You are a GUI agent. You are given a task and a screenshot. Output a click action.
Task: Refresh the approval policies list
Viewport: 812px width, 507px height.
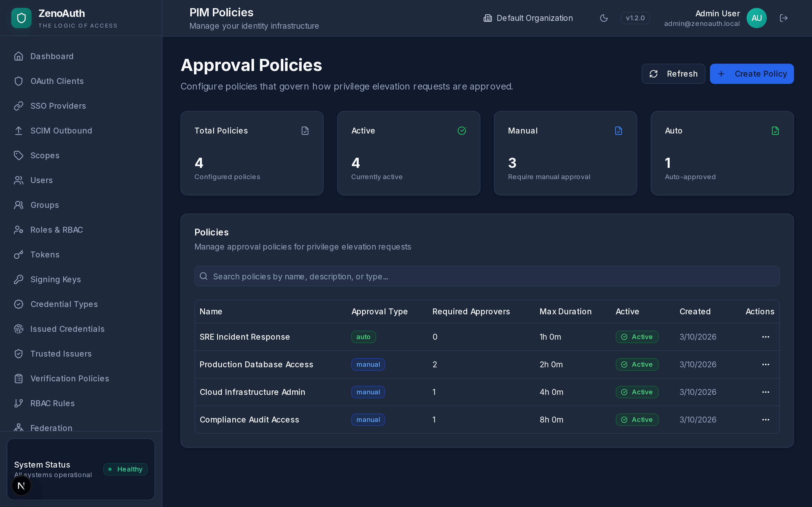(673, 74)
